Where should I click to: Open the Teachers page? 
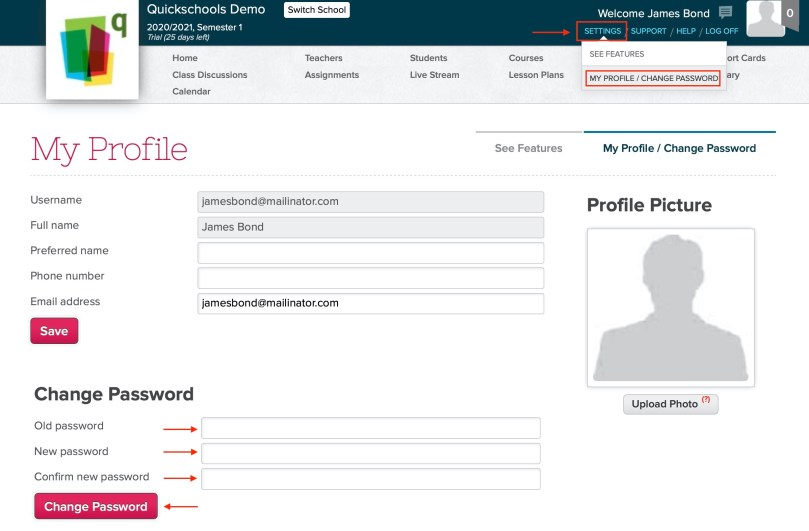tap(323, 58)
